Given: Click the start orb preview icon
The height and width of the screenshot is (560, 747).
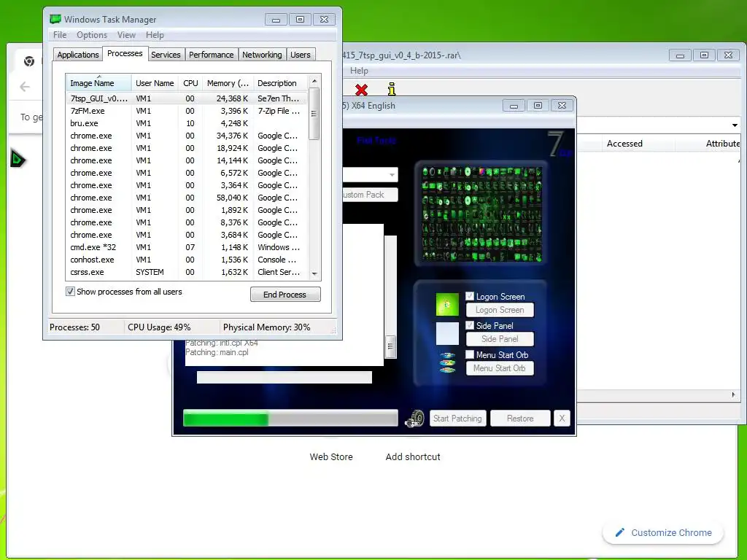Looking at the screenshot, I should point(447,362).
